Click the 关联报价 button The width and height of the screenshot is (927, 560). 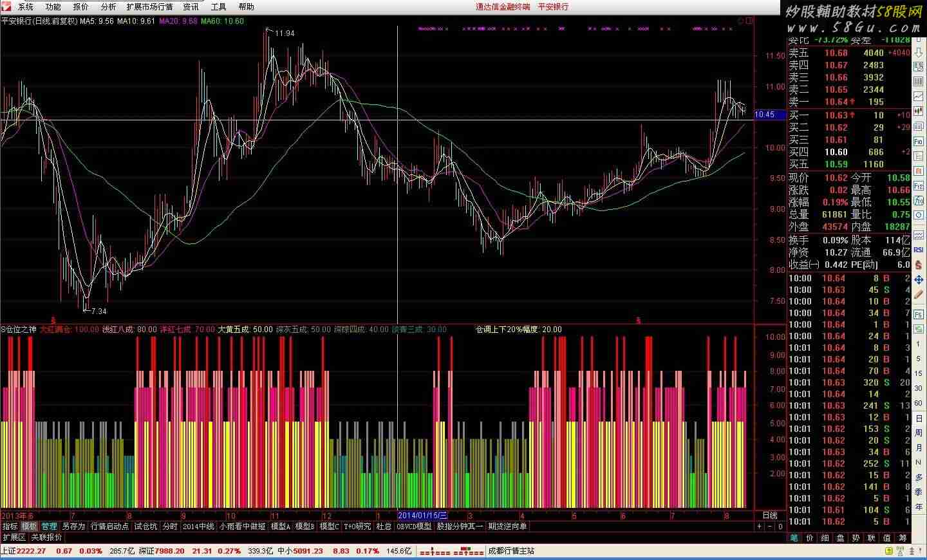pyautogui.click(x=47, y=537)
